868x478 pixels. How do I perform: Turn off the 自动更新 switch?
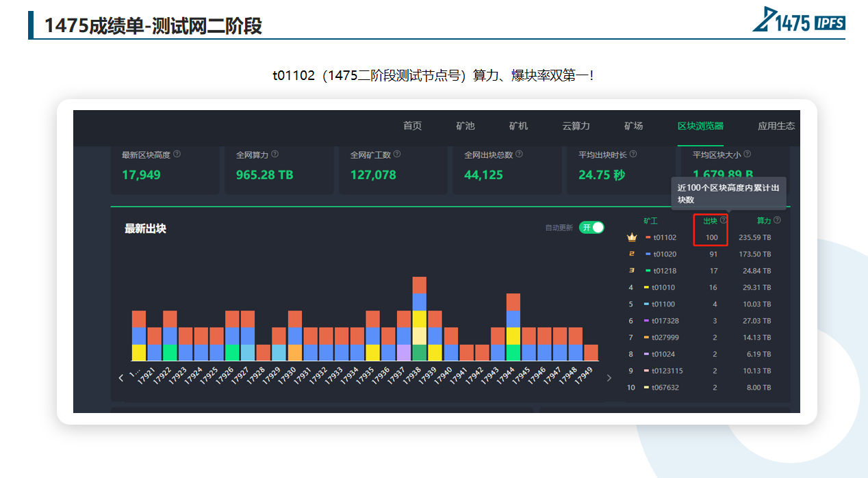pyautogui.click(x=591, y=228)
